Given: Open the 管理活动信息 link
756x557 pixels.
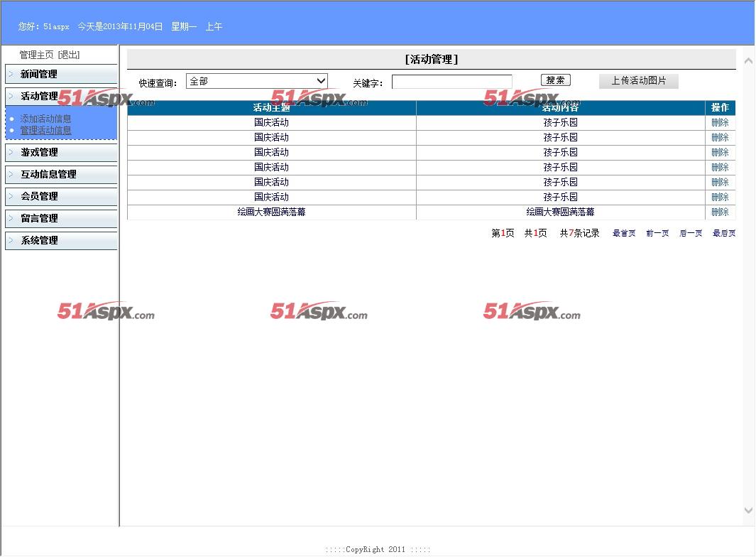Looking at the screenshot, I should [45, 130].
